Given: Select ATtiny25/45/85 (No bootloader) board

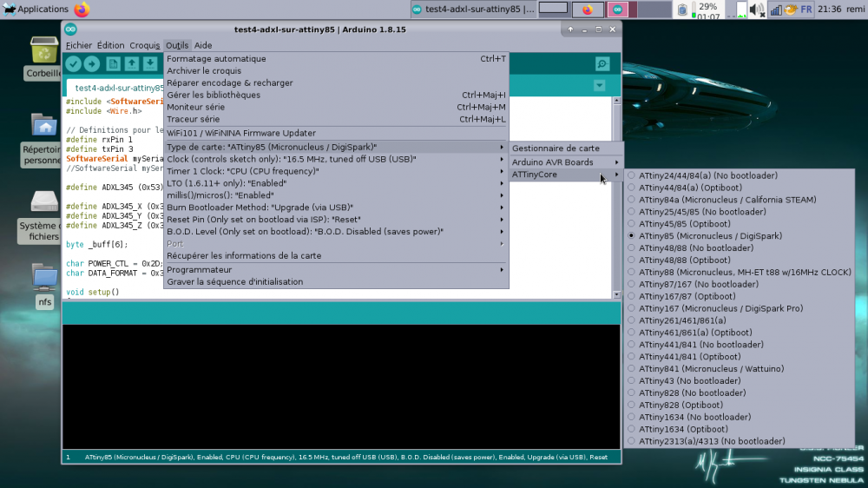Looking at the screenshot, I should click(x=739, y=212).
